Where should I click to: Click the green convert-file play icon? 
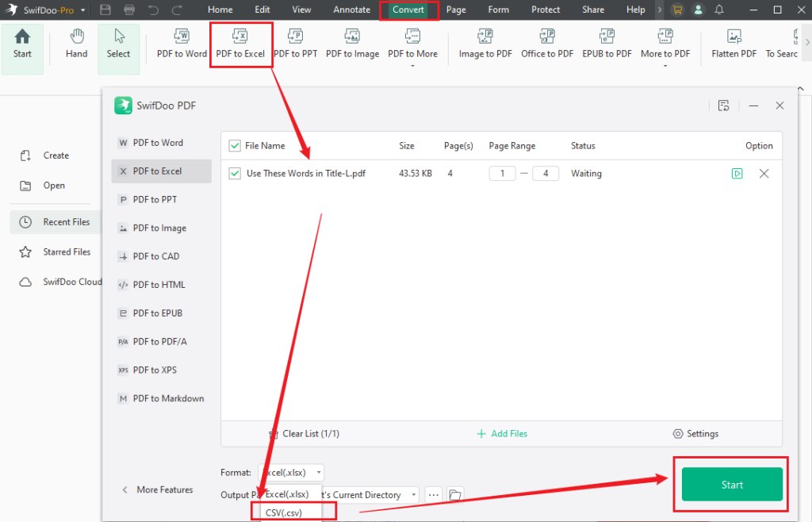(x=737, y=174)
